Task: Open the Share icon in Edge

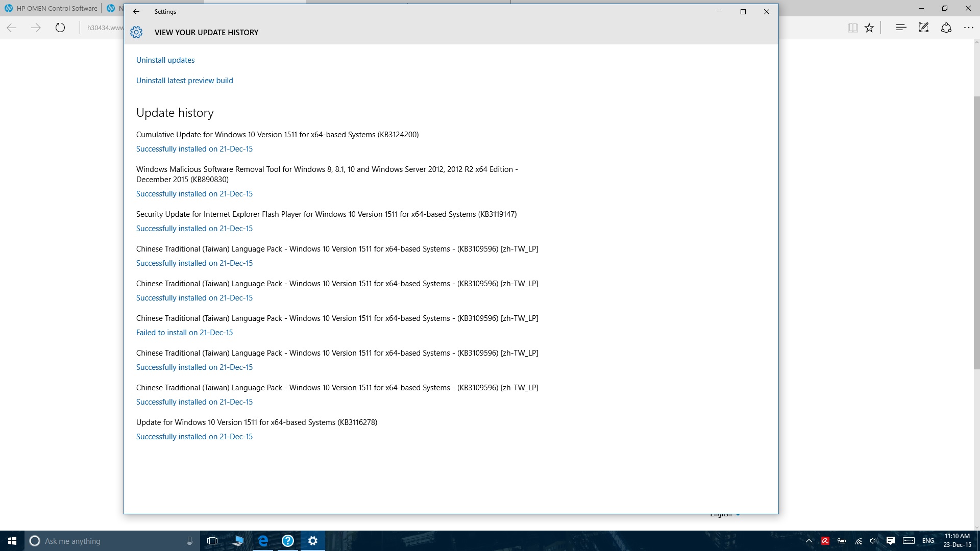Action: [946, 28]
